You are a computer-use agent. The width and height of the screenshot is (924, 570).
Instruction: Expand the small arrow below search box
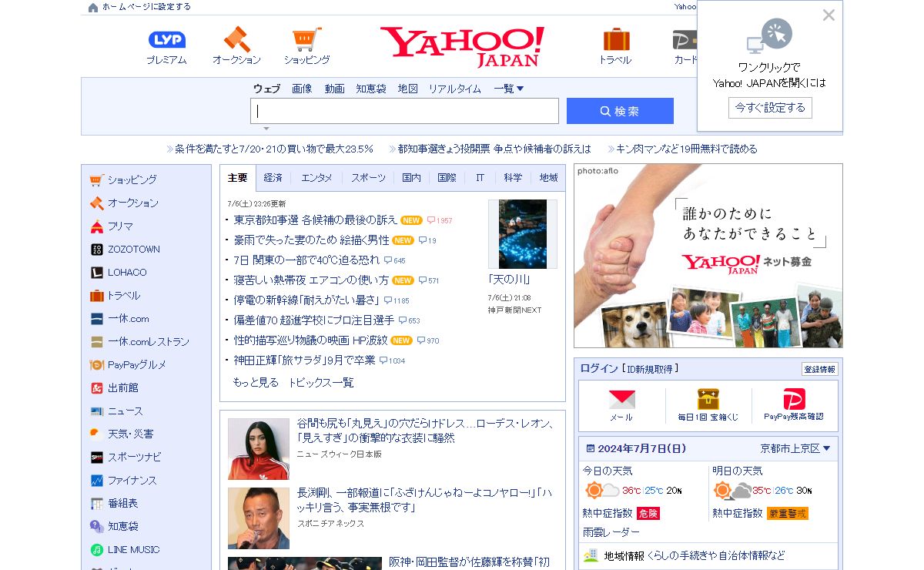(x=266, y=129)
